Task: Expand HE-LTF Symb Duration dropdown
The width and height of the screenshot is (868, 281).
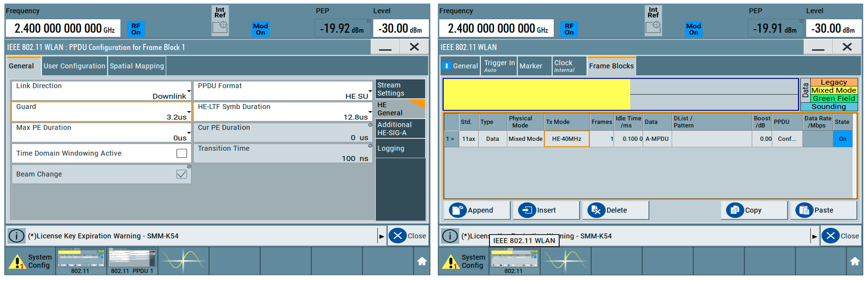Action: click(x=283, y=112)
